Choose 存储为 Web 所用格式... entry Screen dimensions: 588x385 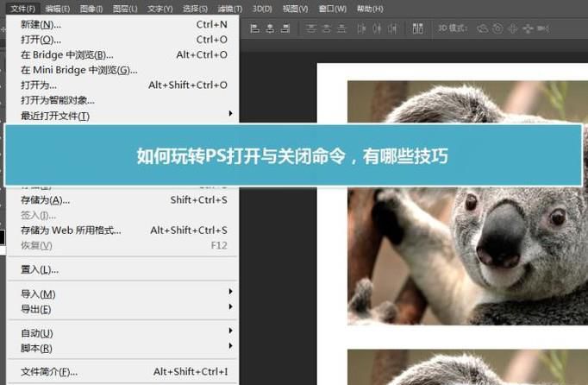(122, 230)
